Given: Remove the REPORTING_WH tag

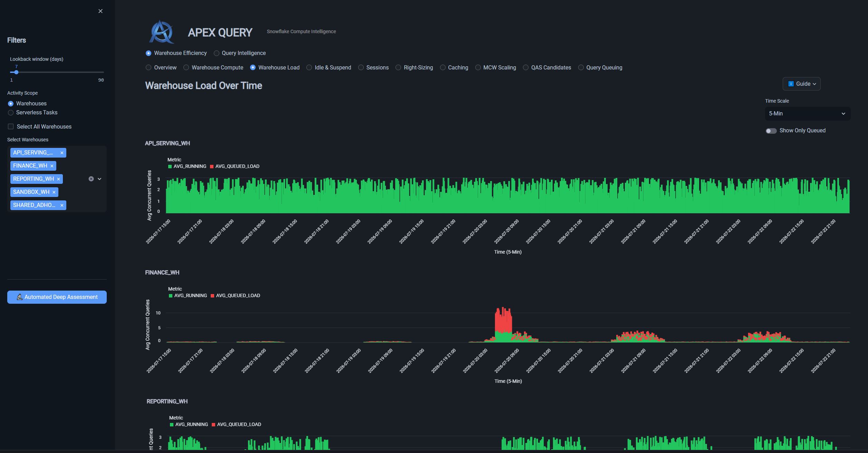Looking at the screenshot, I should [58, 179].
